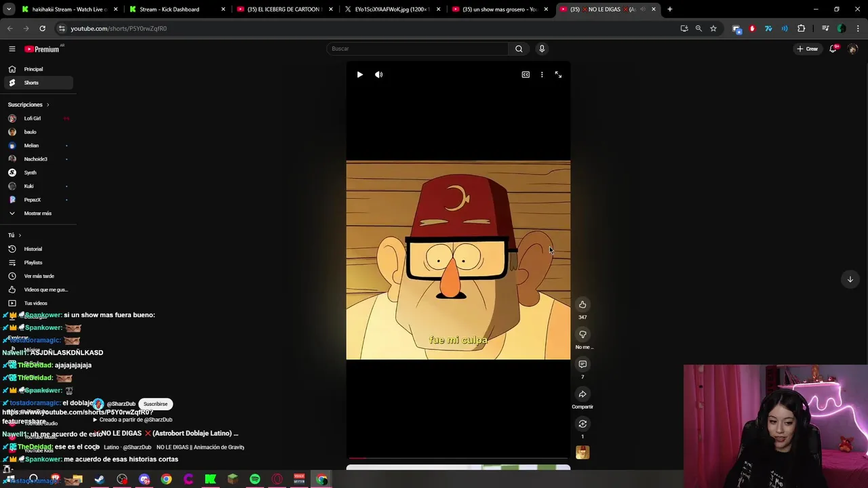Install app via address bar icon
This screenshot has height=488, width=868.
point(684,28)
